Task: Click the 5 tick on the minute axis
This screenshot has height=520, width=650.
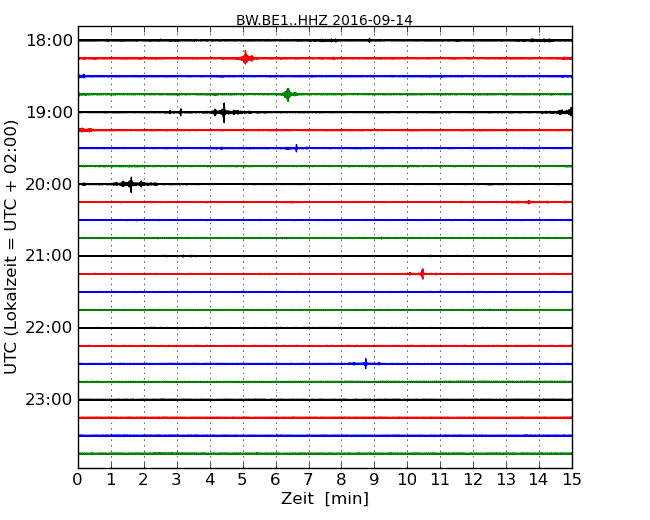Action: click(x=243, y=479)
